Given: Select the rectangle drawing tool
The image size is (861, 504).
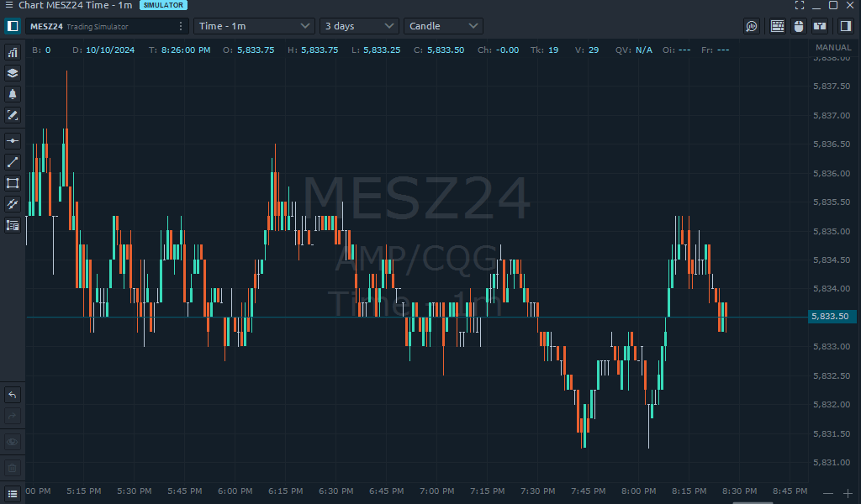Looking at the screenshot, I should point(13,183).
